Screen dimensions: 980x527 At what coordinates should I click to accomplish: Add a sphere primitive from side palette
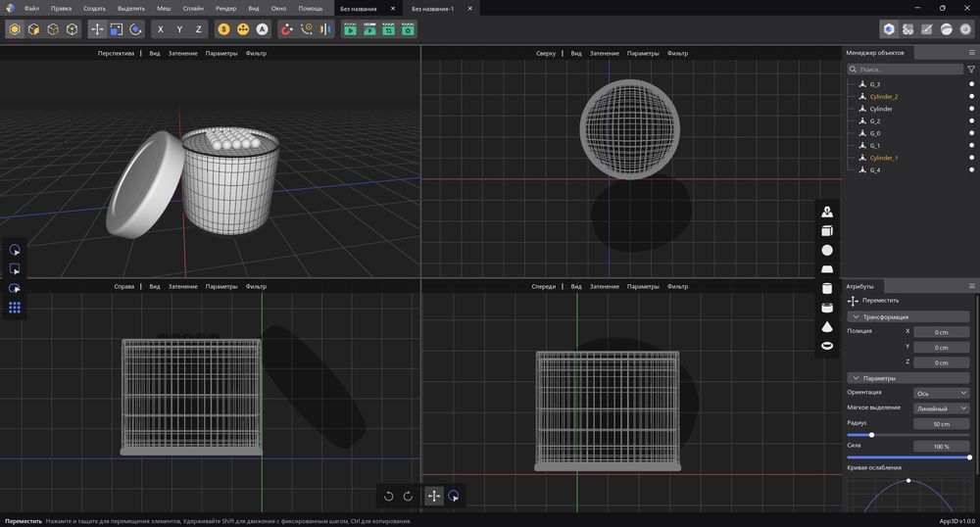click(827, 251)
